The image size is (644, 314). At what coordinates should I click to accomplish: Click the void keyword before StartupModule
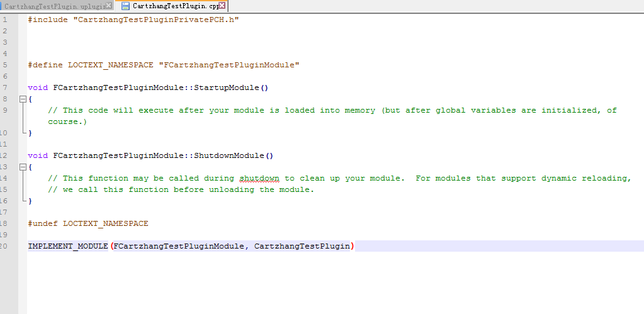[x=38, y=87]
